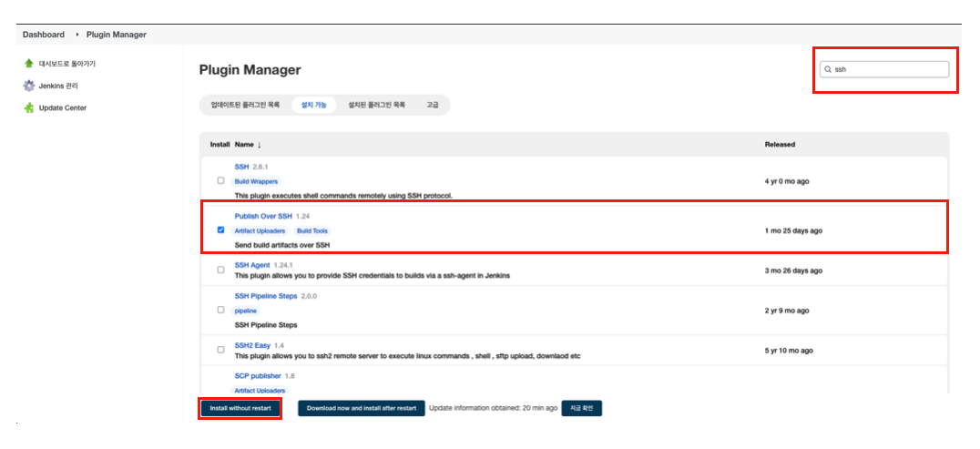980x449 pixels.
Task: Click the '4 yr 0 mo ago' release date
Action: (787, 181)
